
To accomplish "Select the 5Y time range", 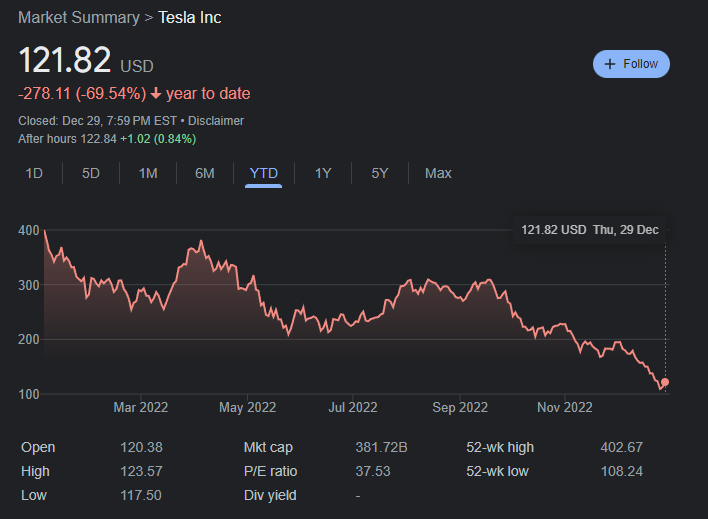I will [380, 173].
